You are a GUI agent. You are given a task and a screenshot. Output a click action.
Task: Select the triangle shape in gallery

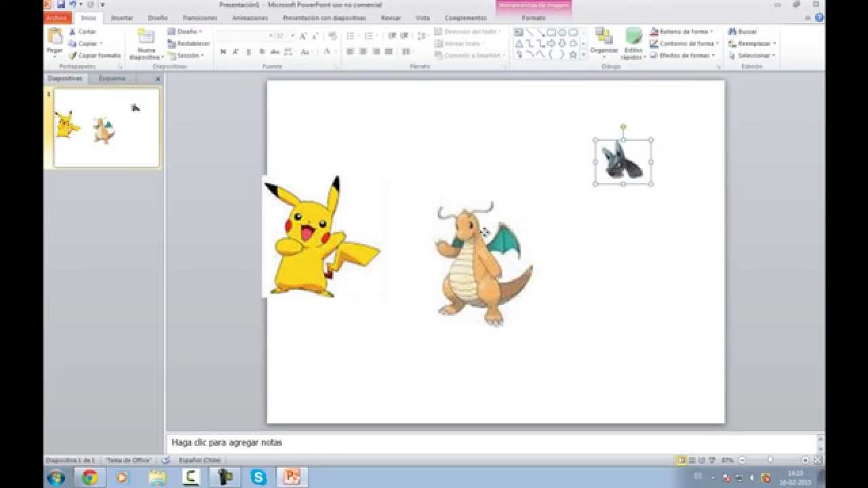[519, 43]
